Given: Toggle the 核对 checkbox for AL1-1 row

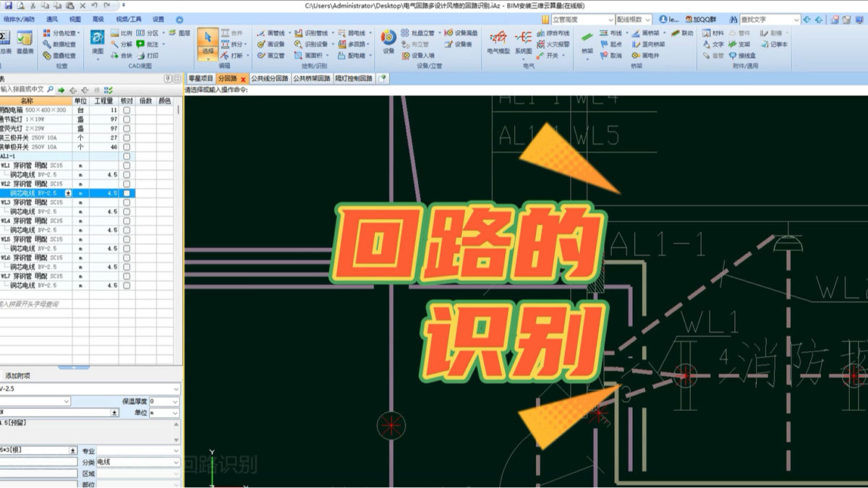Looking at the screenshot, I should [127, 156].
